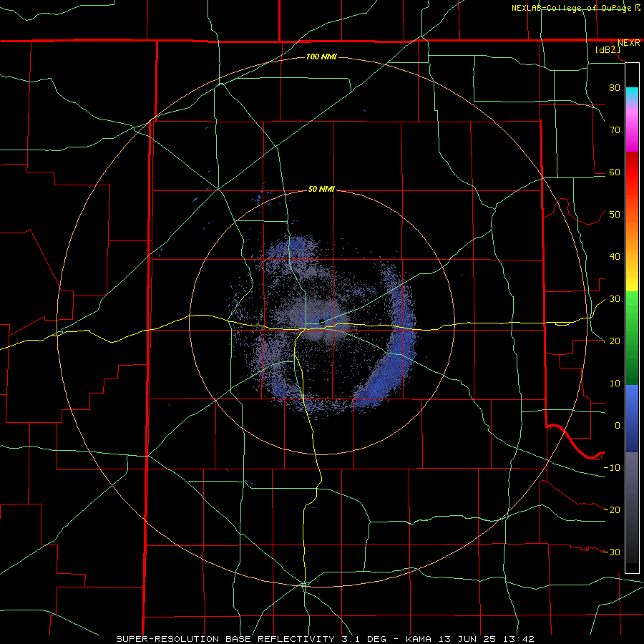Click the -20 value on dBZ scale
This screenshot has height=644, width=644.
pyautogui.click(x=612, y=510)
